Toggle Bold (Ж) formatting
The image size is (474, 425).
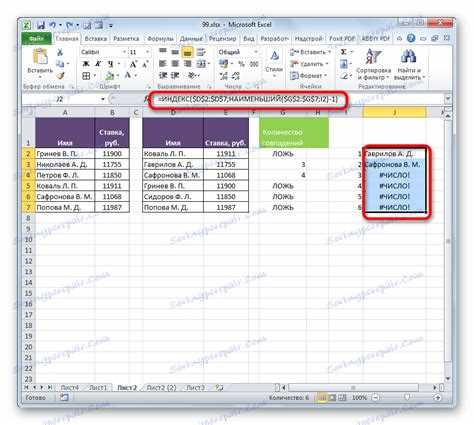[x=86, y=64]
